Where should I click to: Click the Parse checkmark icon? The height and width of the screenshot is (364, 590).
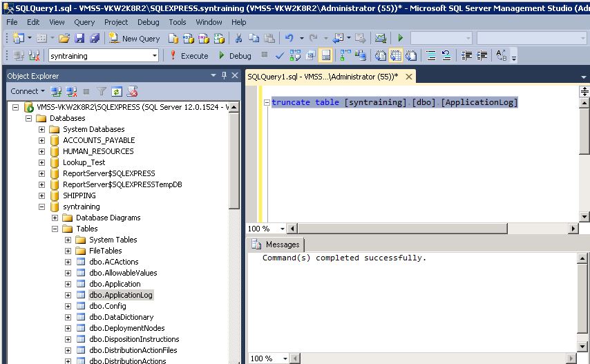[x=280, y=56]
